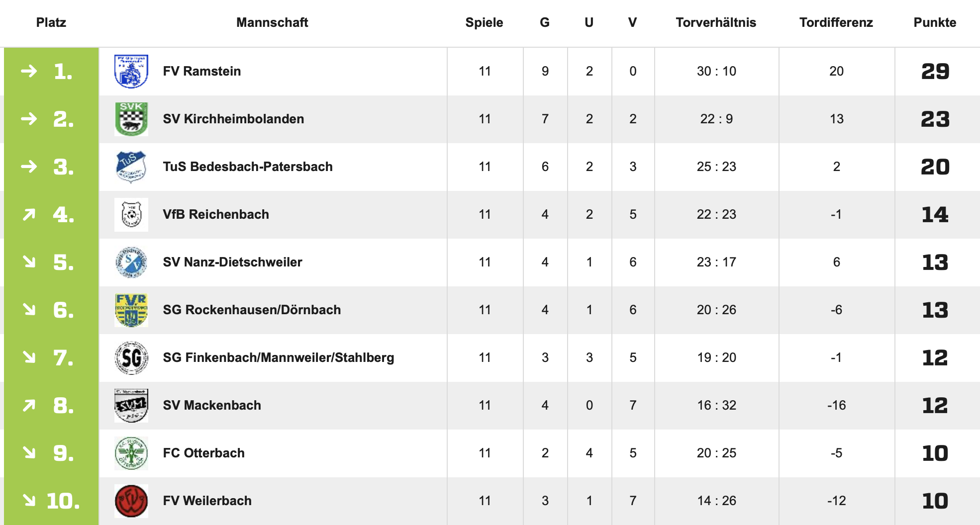Image resolution: width=980 pixels, height=525 pixels.
Task: Click the Mannschaft column header
Action: point(272,22)
